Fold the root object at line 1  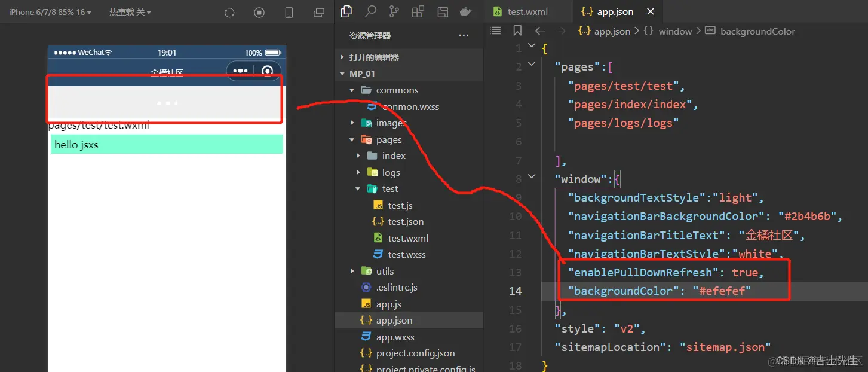pyautogui.click(x=532, y=45)
